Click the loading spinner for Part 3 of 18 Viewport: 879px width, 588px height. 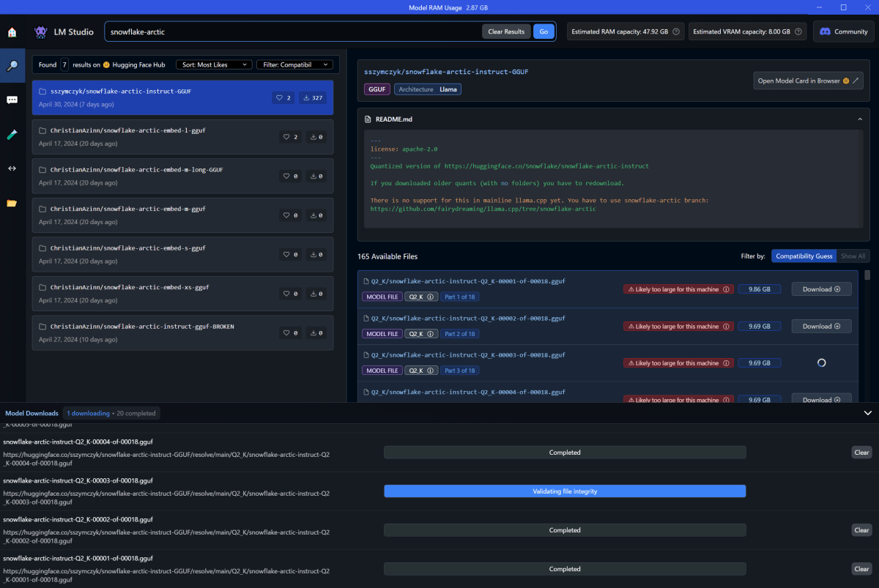tap(821, 362)
